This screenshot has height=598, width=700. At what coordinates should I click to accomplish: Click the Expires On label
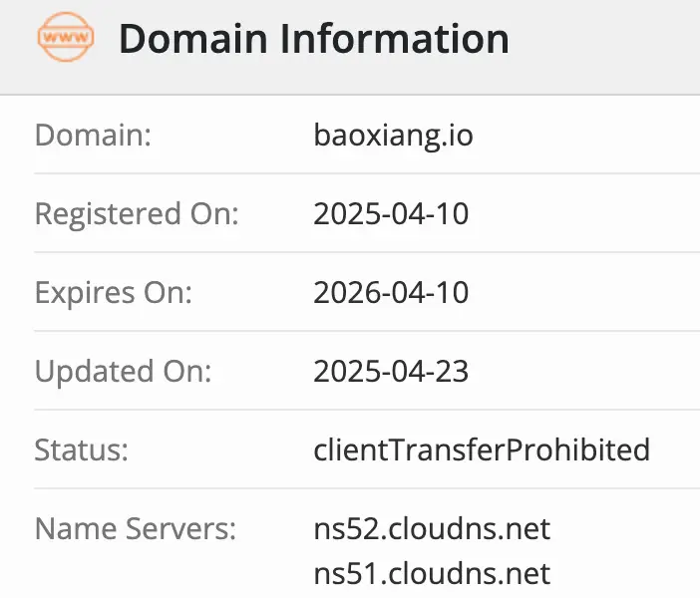tap(113, 292)
